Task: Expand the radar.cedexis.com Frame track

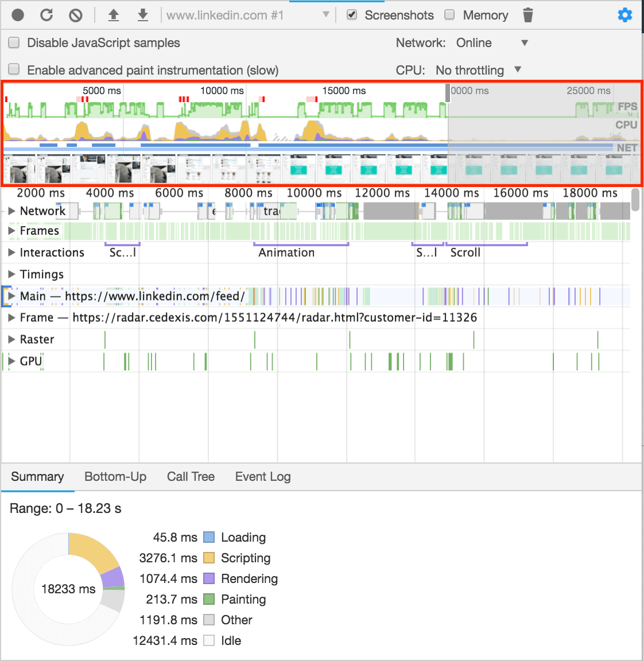Action: point(11,317)
